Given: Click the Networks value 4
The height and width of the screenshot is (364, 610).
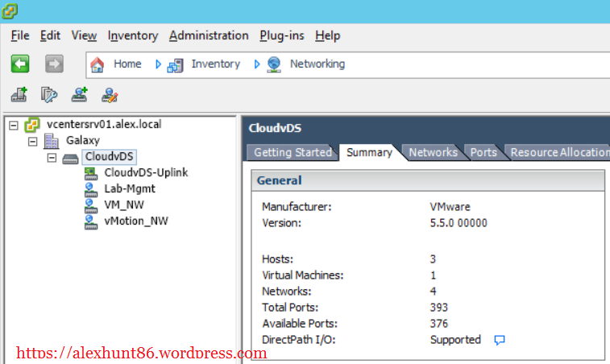Looking at the screenshot, I should tap(433, 292).
